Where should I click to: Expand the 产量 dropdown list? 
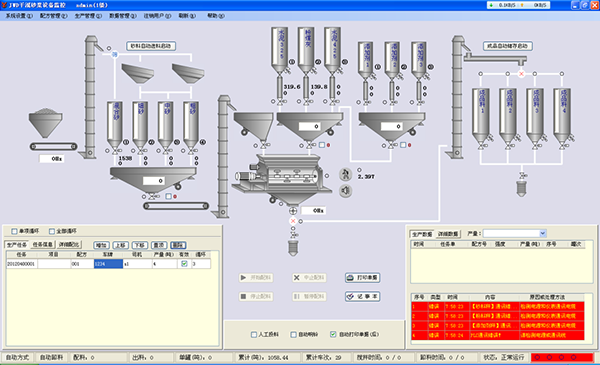(x=543, y=233)
